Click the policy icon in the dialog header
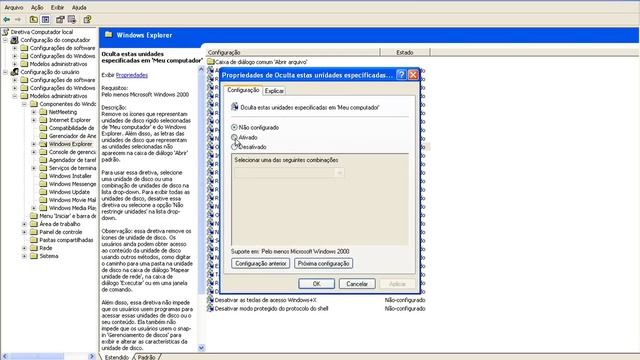 pos(234,107)
